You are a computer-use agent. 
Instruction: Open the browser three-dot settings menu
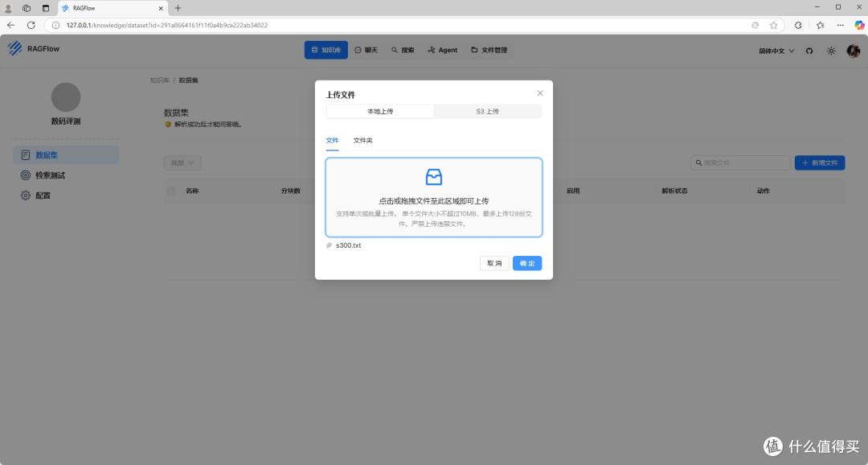point(841,25)
